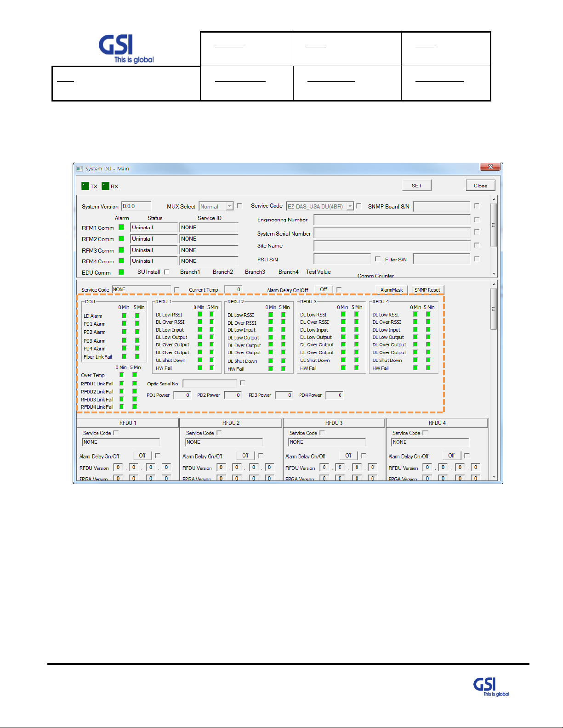563x728 pixels.
Task: Click the RFDU 3 Alarm Delay Off button
Action: click(348, 456)
